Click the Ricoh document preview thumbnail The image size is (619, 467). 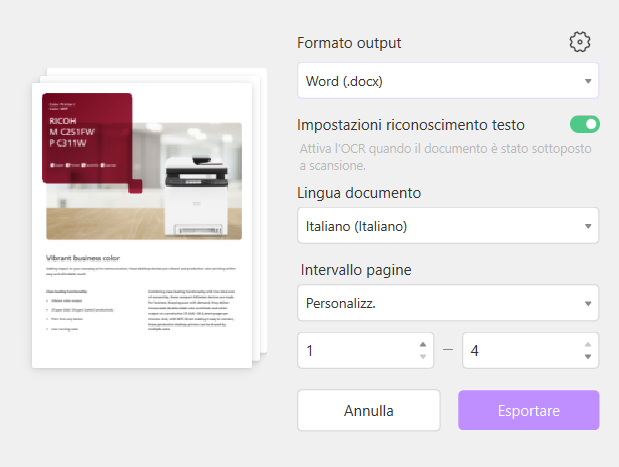pyautogui.click(x=142, y=225)
